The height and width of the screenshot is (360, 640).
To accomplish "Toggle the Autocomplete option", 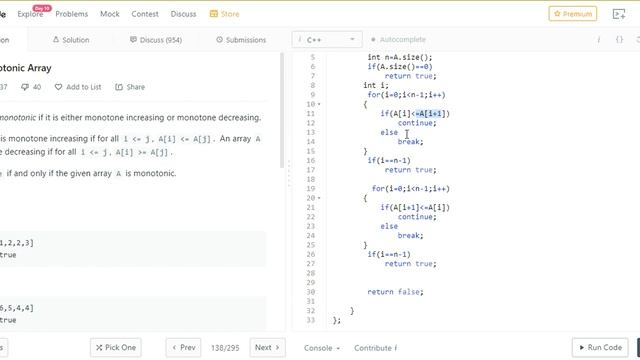I will [x=398, y=40].
